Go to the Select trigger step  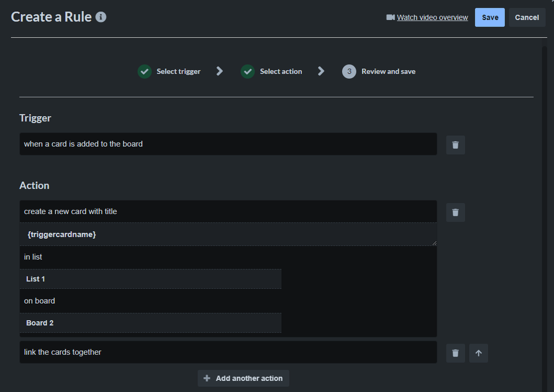point(179,72)
